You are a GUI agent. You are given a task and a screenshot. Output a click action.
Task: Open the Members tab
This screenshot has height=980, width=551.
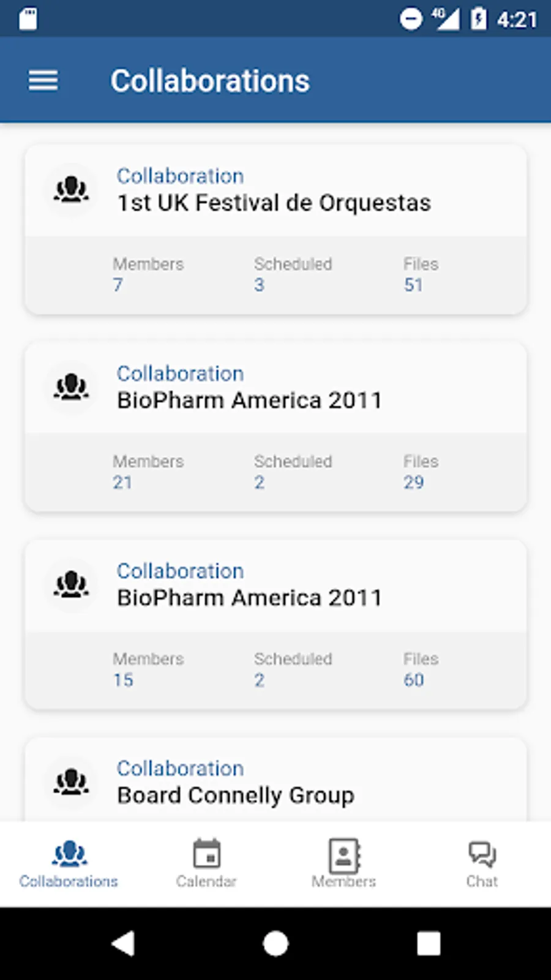click(x=343, y=864)
